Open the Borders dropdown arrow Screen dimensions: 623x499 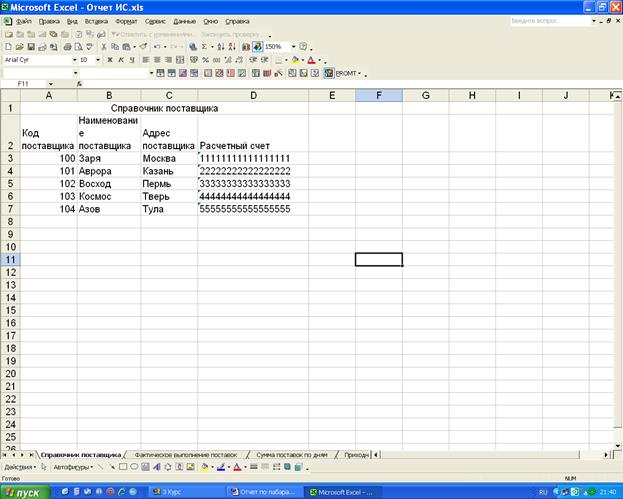286,60
